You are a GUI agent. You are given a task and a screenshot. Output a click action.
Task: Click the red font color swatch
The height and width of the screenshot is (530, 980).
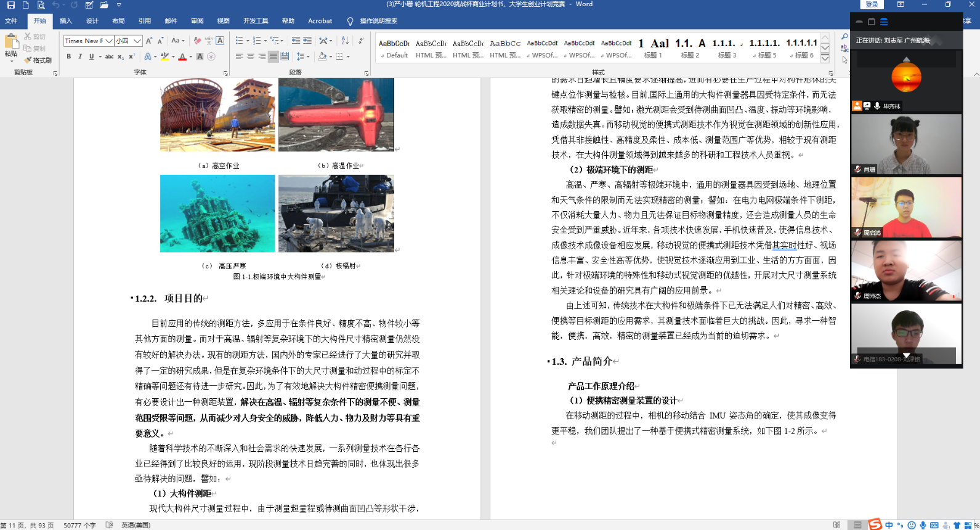(x=182, y=57)
